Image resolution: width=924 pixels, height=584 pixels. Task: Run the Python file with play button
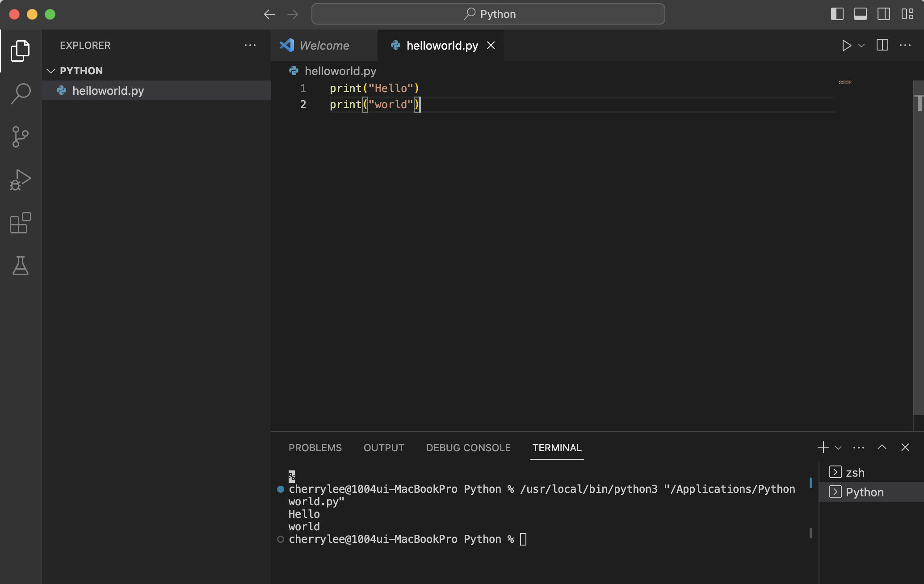coord(846,46)
